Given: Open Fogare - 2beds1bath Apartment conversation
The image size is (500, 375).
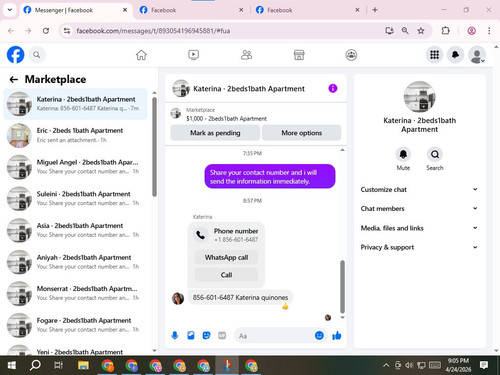Looking at the screenshot, I should (x=76, y=325).
